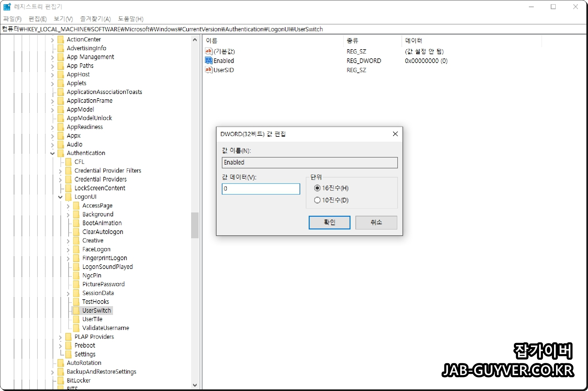
Task: Select the LockScreenContent tree item
Action: point(100,188)
